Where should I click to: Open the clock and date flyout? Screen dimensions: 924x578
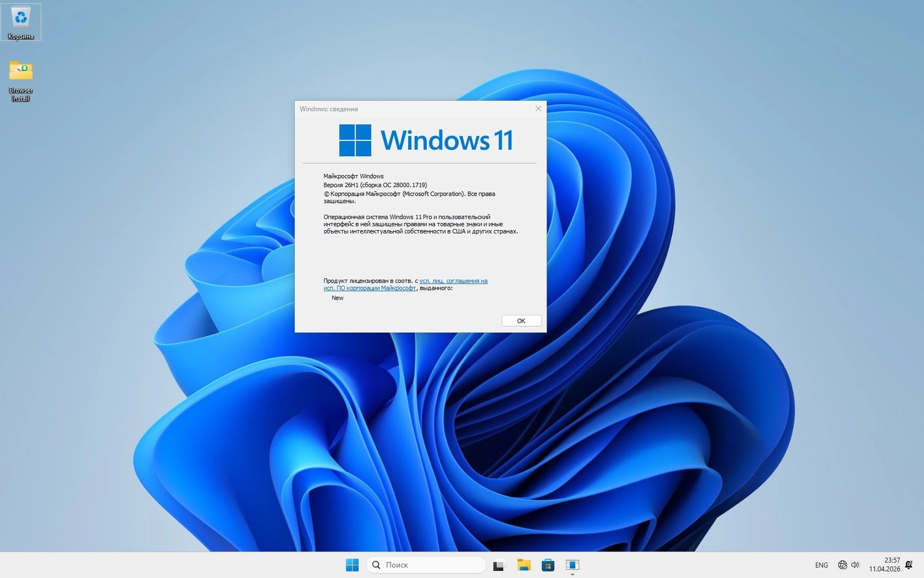[x=884, y=565]
